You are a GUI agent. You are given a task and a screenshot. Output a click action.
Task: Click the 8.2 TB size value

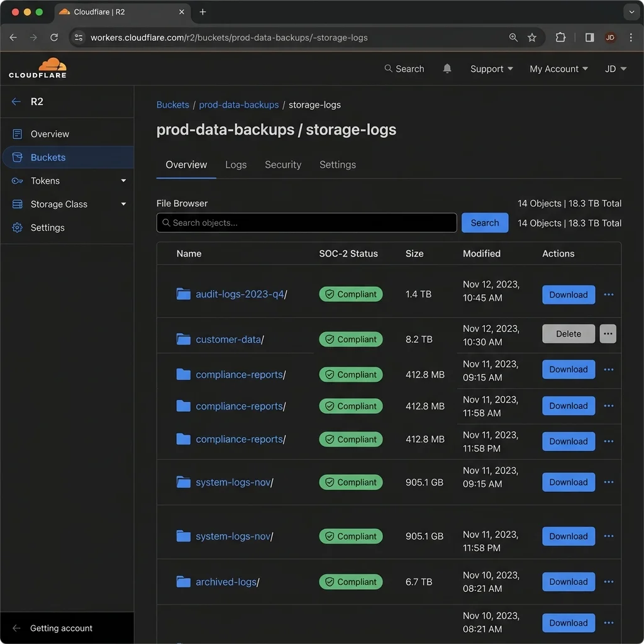click(419, 339)
